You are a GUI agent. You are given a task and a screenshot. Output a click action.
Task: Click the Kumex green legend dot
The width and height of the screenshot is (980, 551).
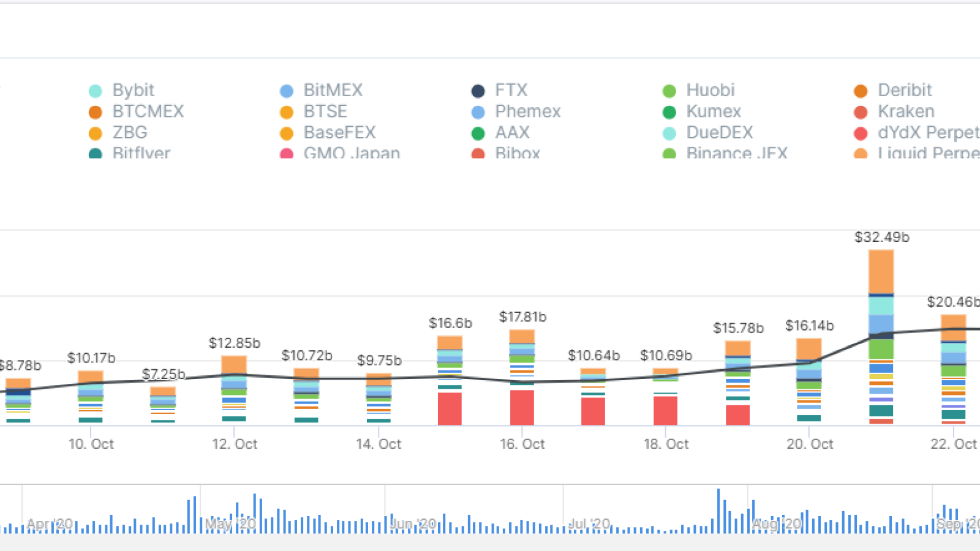coord(669,113)
